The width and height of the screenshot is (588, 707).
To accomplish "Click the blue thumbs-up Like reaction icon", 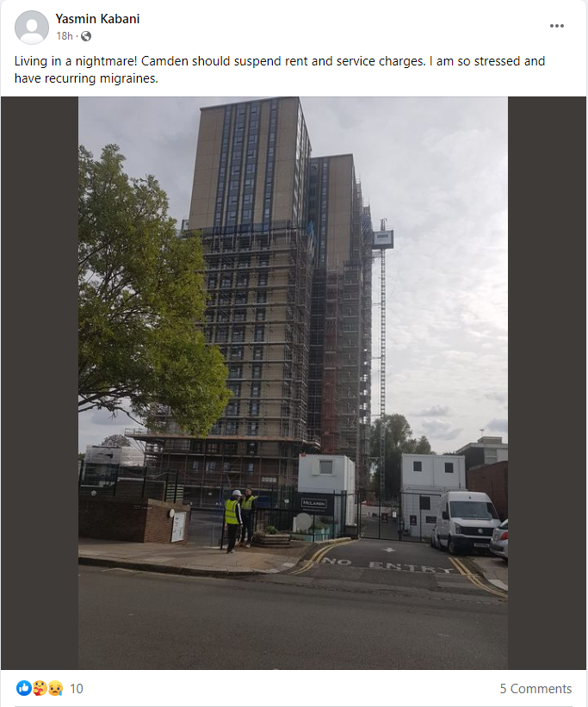I will pyautogui.click(x=23, y=688).
